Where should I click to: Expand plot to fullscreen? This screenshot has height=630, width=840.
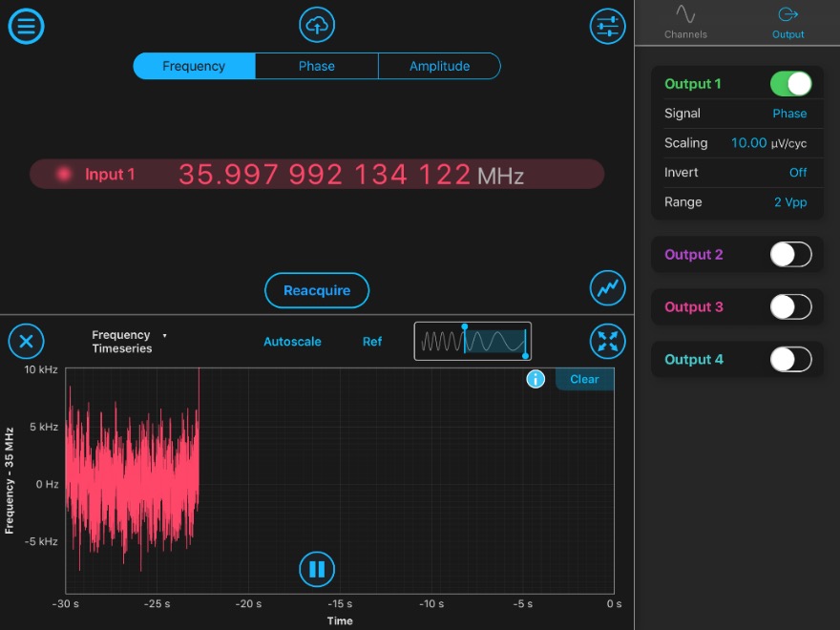[x=607, y=342]
